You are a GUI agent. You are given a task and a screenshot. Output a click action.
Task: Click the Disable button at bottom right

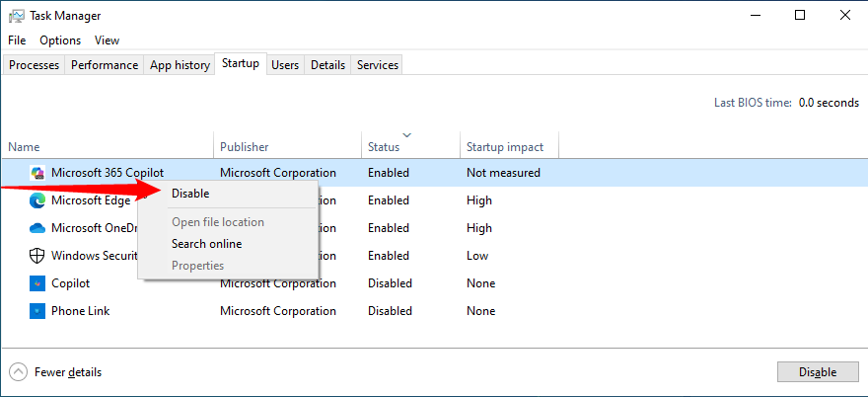pos(818,372)
